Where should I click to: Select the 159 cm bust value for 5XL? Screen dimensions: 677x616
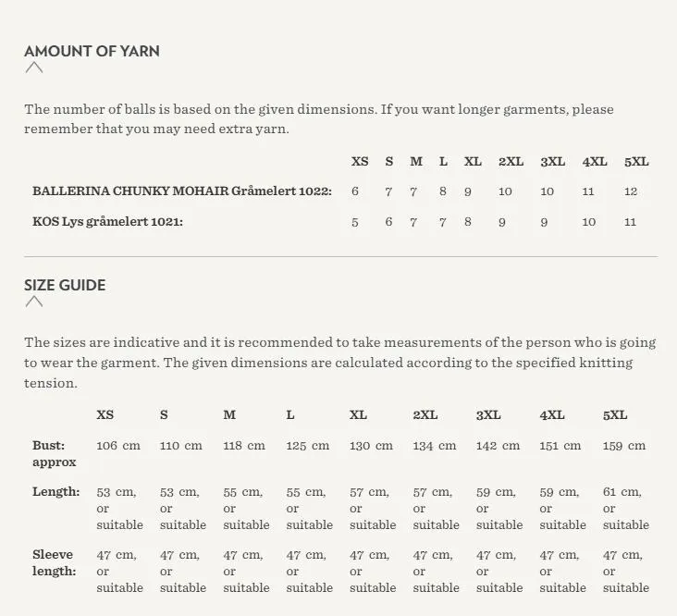tap(624, 446)
